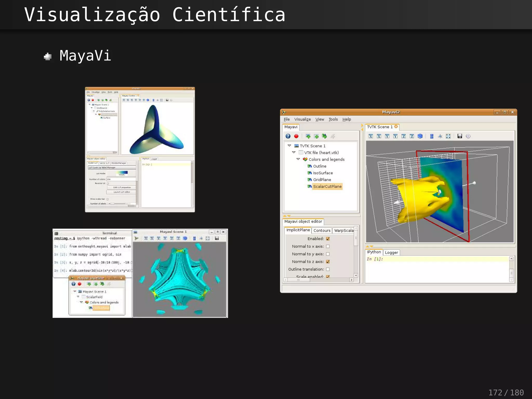Click blue cube isometric icon in Mayavi Scene 1 window
This screenshot has height=399, width=532.
(x=185, y=238)
